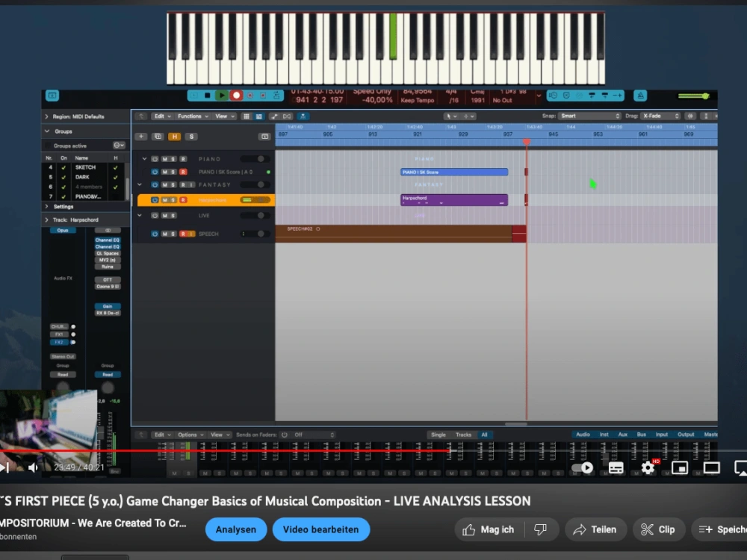747x560 pixels.
Task: Select the SPEECH#02 audio region
Action: click(x=395, y=234)
